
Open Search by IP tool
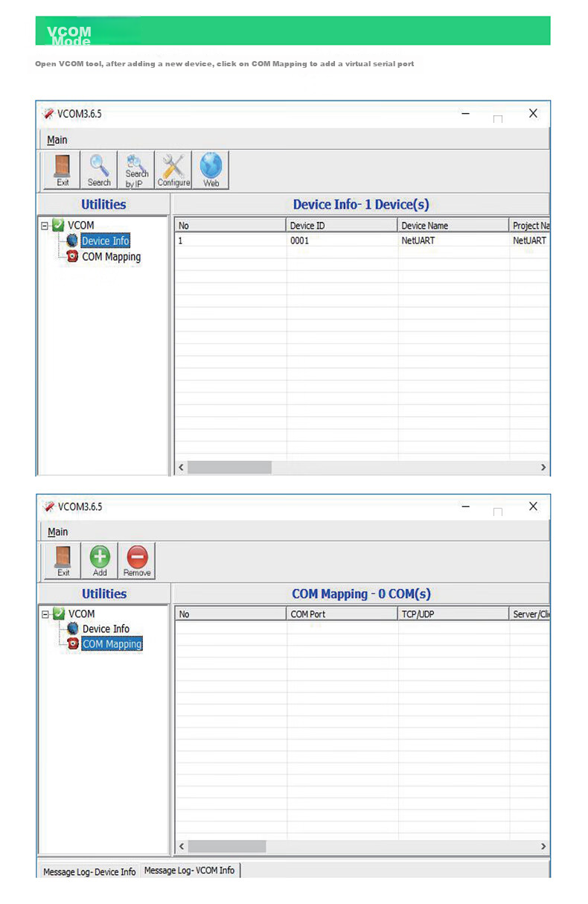(136, 171)
